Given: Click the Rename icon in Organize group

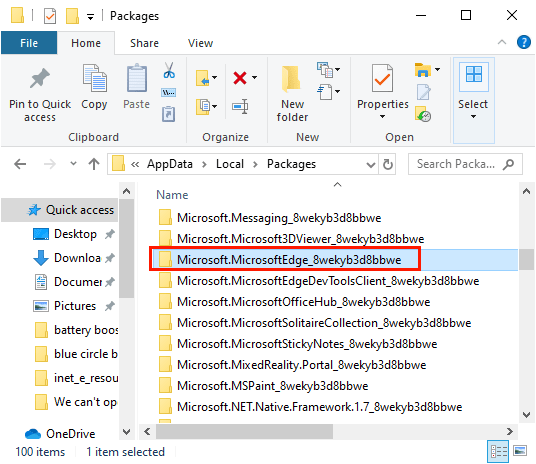Looking at the screenshot, I should 240,107.
